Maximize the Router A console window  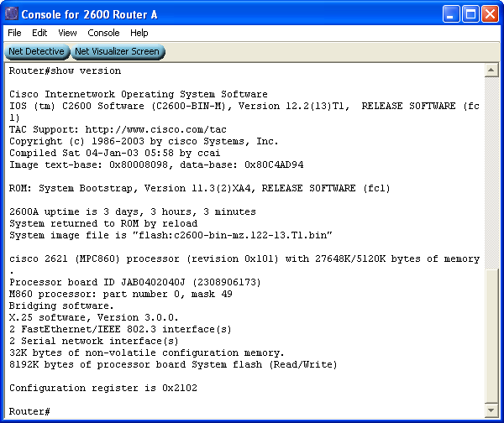click(470, 14)
